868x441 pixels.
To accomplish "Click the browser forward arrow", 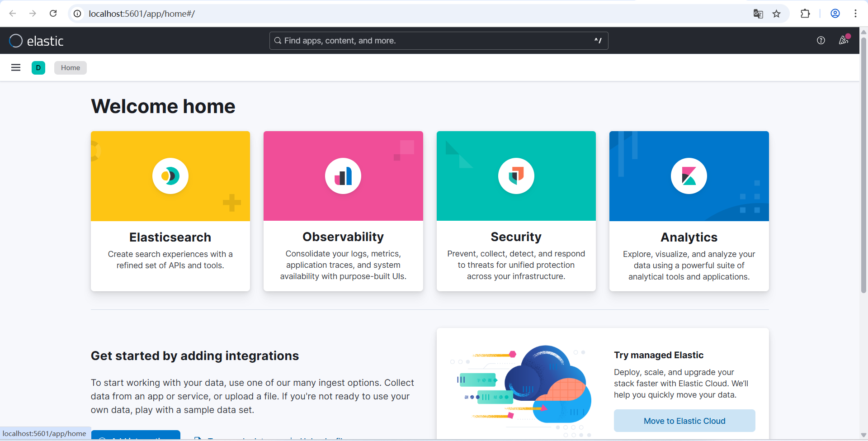I will (33, 14).
